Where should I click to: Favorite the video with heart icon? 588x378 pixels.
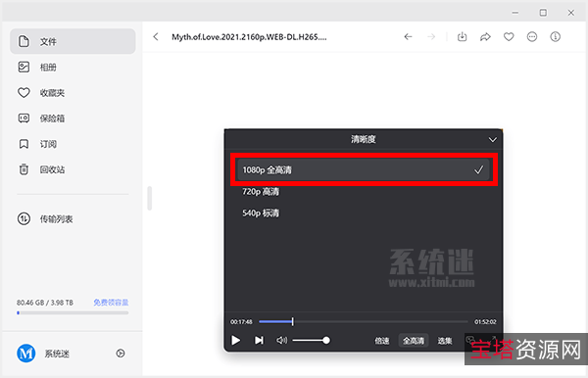509,36
